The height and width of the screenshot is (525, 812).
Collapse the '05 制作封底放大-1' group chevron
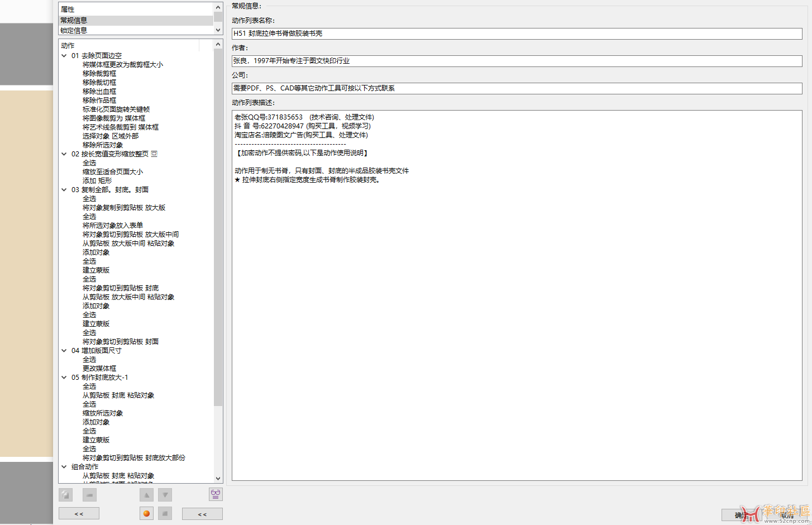click(x=64, y=378)
